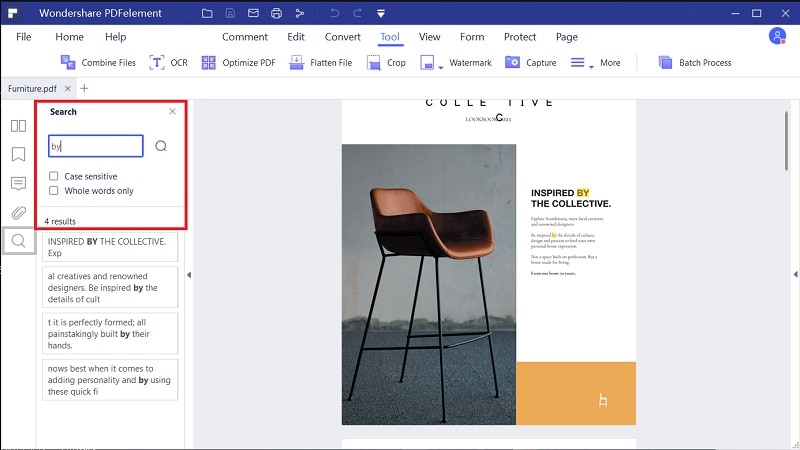
Task: Select Optimize PDF in the toolbar
Action: tap(238, 62)
